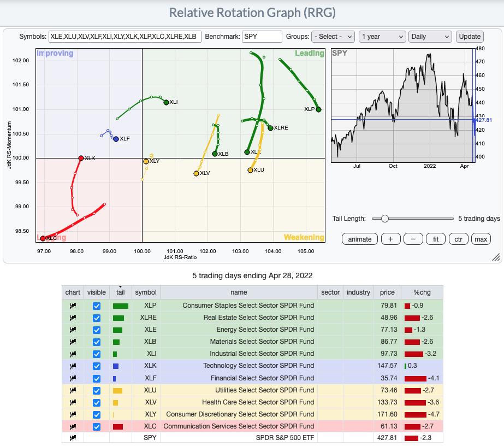Viewport: 504px width, 446px height.
Task: Focus the Symbols input field
Action: pos(124,37)
